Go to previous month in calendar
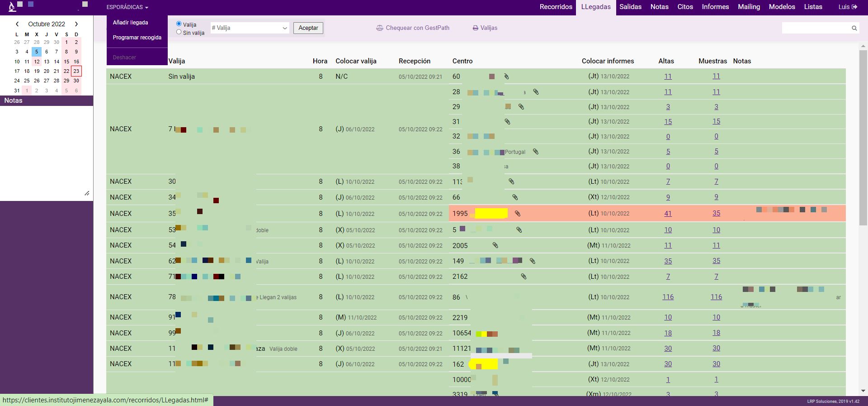This screenshot has width=868, height=406. pos(17,24)
